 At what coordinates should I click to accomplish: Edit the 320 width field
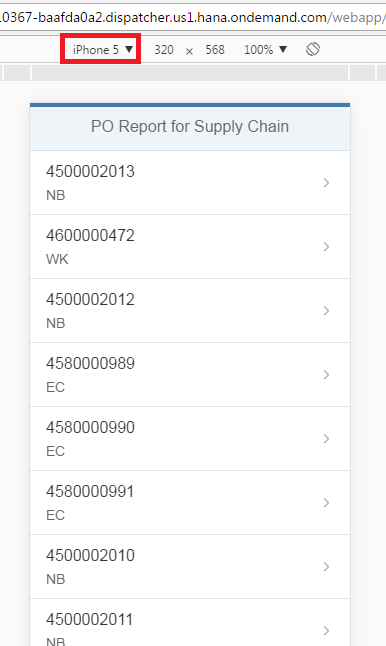tap(164, 50)
